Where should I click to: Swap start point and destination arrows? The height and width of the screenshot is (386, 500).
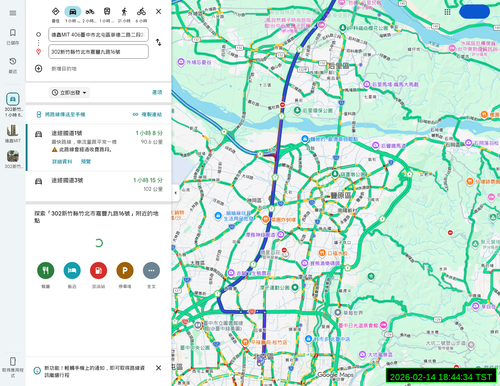click(158, 42)
